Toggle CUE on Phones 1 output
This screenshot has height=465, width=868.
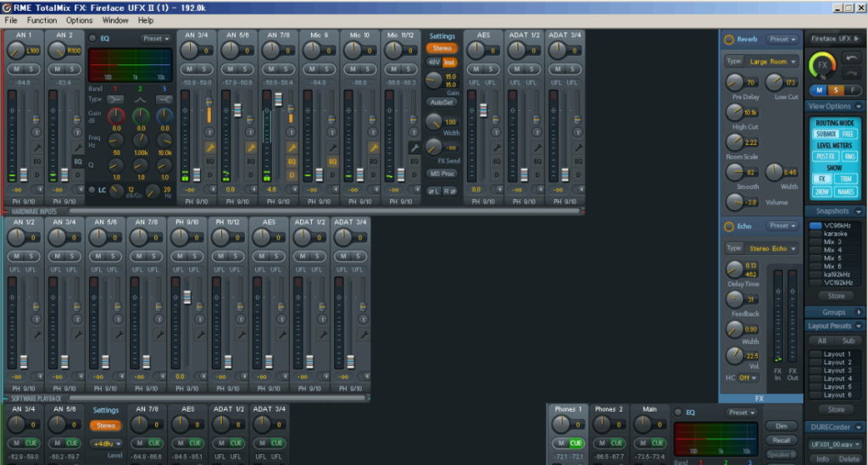[x=576, y=443]
